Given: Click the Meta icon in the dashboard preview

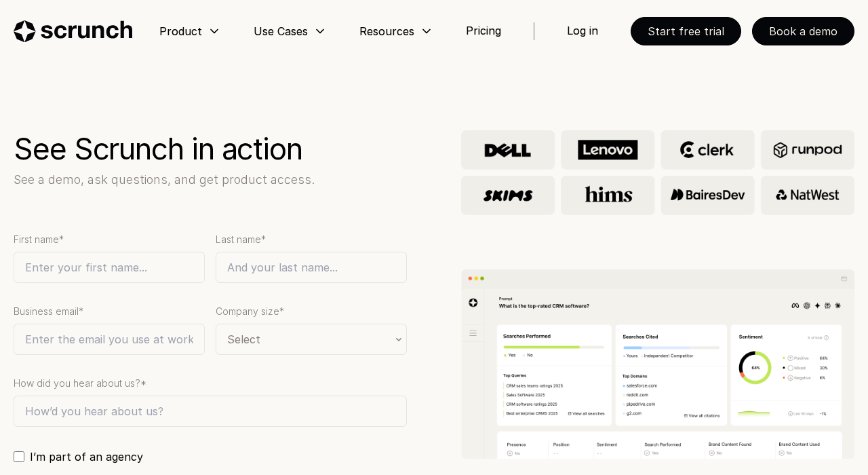Looking at the screenshot, I should tap(795, 305).
